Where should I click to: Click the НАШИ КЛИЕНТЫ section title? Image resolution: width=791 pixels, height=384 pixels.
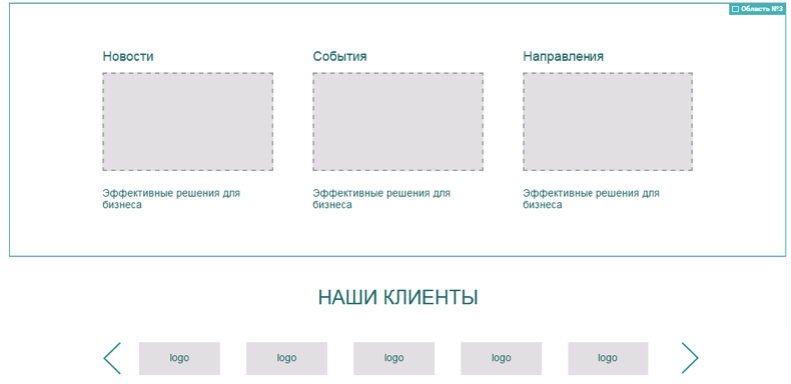[398, 298]
